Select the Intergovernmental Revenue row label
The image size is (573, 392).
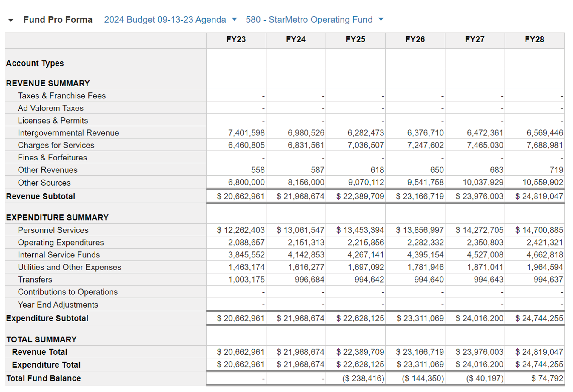point(68,133)
